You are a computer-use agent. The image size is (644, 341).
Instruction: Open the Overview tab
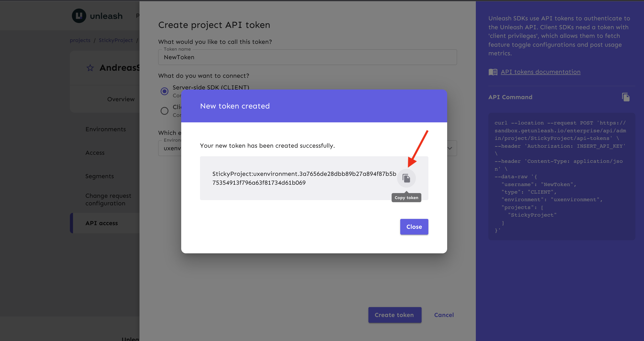click(121, 99)
